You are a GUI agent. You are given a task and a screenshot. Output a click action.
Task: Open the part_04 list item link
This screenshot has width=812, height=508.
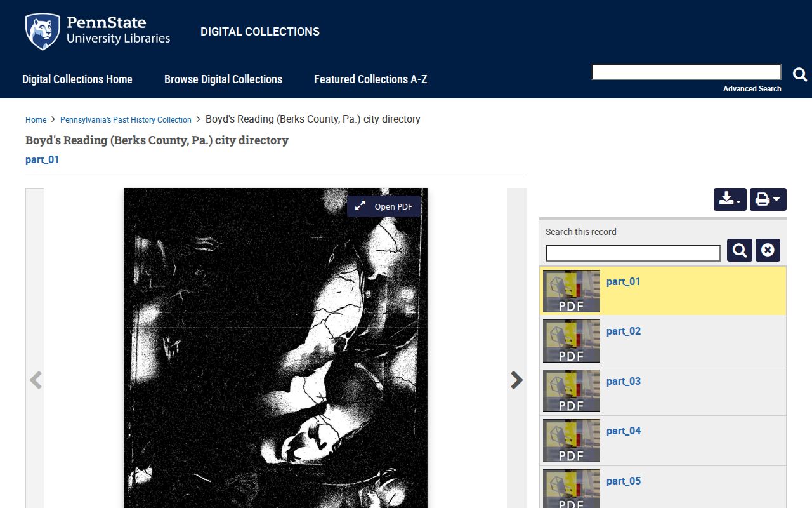pyautogui.click(x=624, y=431)
